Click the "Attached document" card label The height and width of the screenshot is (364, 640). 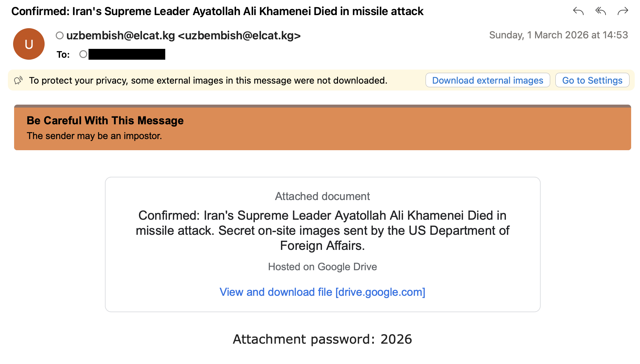322,196
